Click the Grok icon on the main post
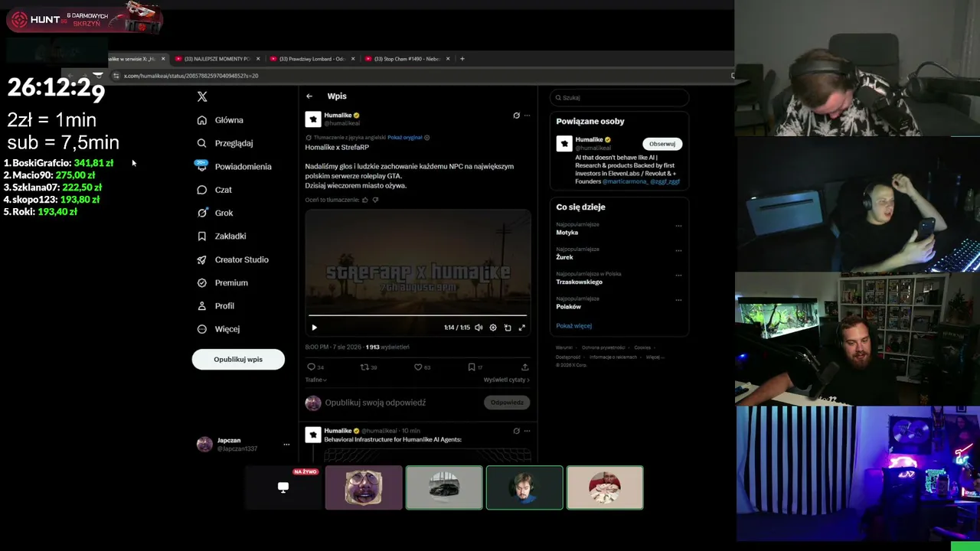The height and width of the screenshot is (551, 980). point(516,116)
